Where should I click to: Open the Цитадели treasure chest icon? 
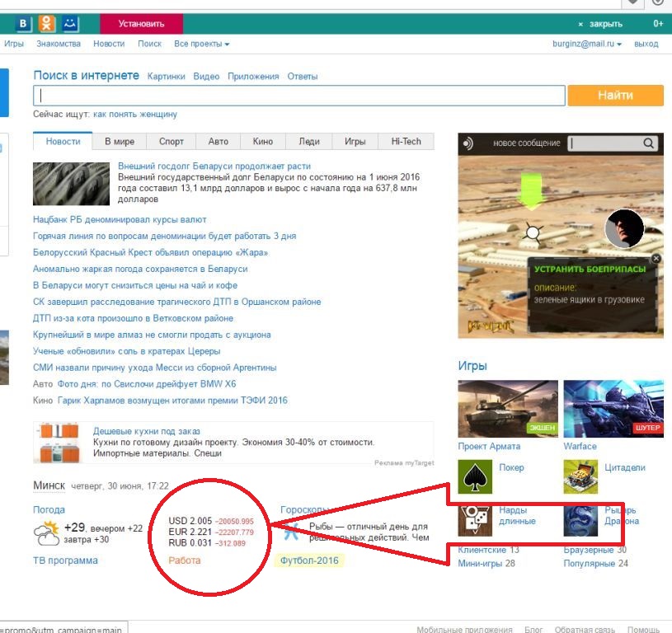pos(580,476)
